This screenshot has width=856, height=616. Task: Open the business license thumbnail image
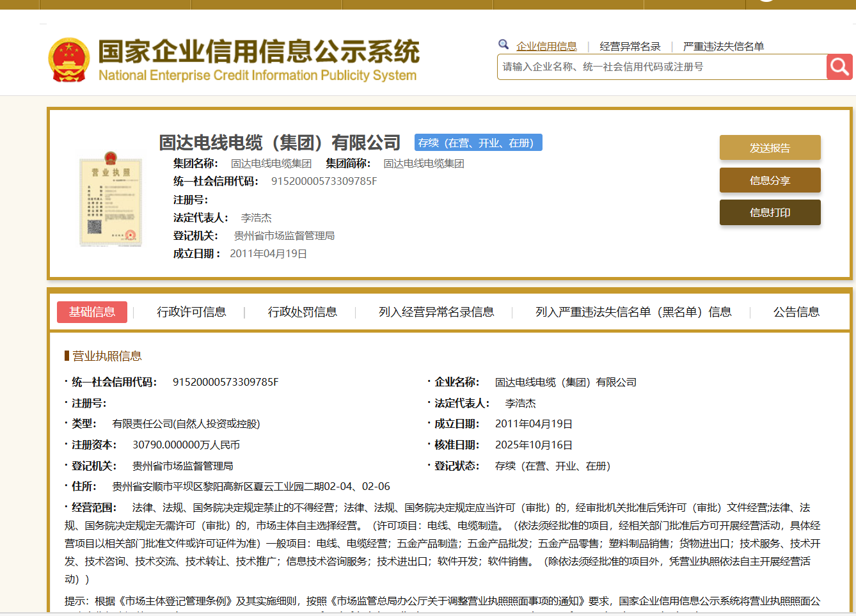click(x=111, y=199)
